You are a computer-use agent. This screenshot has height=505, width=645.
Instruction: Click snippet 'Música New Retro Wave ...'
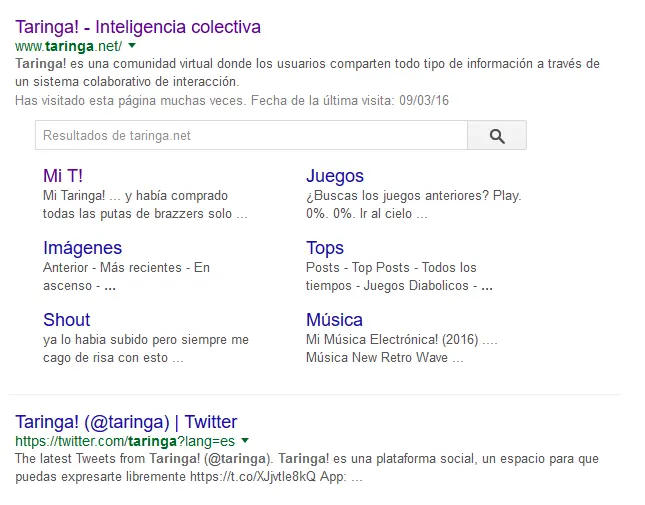[385, 358]
